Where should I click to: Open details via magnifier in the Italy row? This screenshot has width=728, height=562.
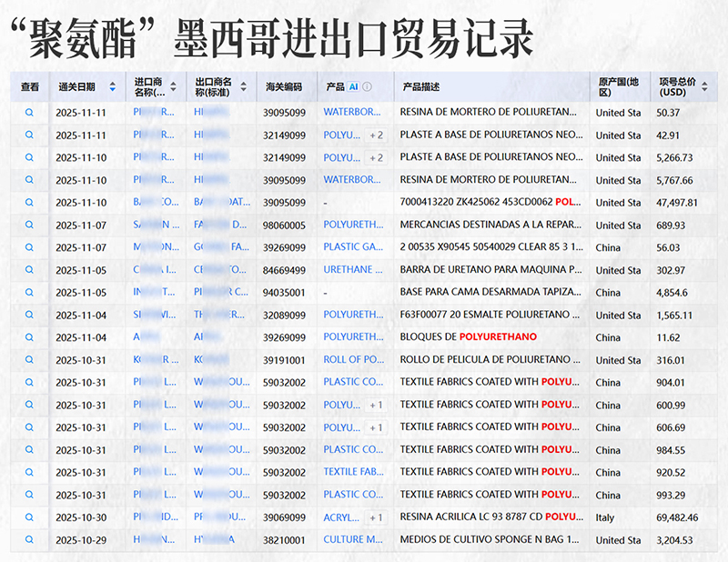(29, 517)
